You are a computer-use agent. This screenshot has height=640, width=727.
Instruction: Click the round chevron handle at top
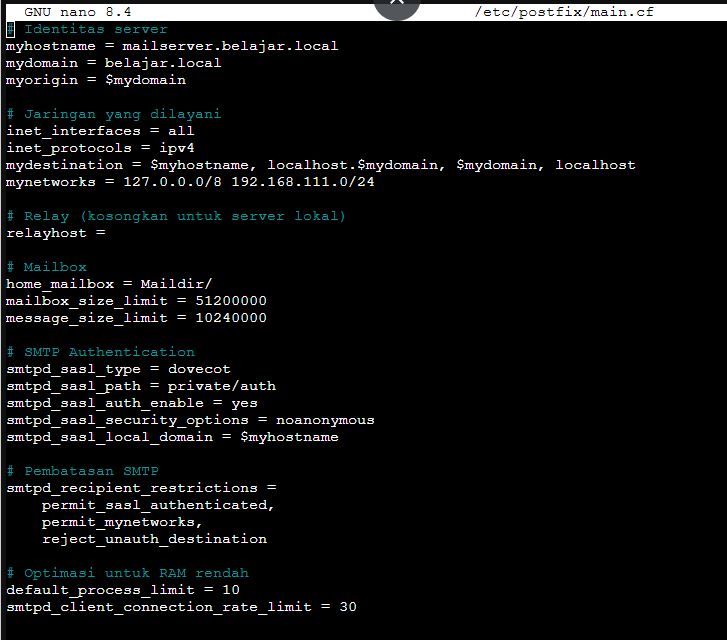(x=397, y=5)
